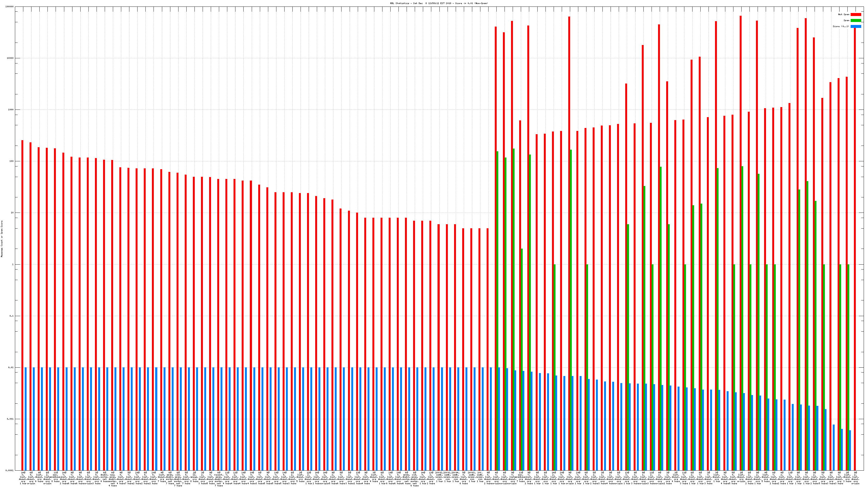Screen dimensions: 868x488
Task: Click the rightmost shortest blue Score bar
Action: click(x=850, y=450)
